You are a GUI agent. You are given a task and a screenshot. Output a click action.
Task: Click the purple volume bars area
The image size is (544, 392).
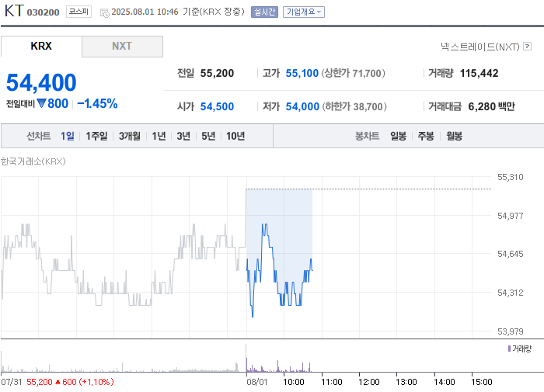pyautogui.click(x=278, y=366)
